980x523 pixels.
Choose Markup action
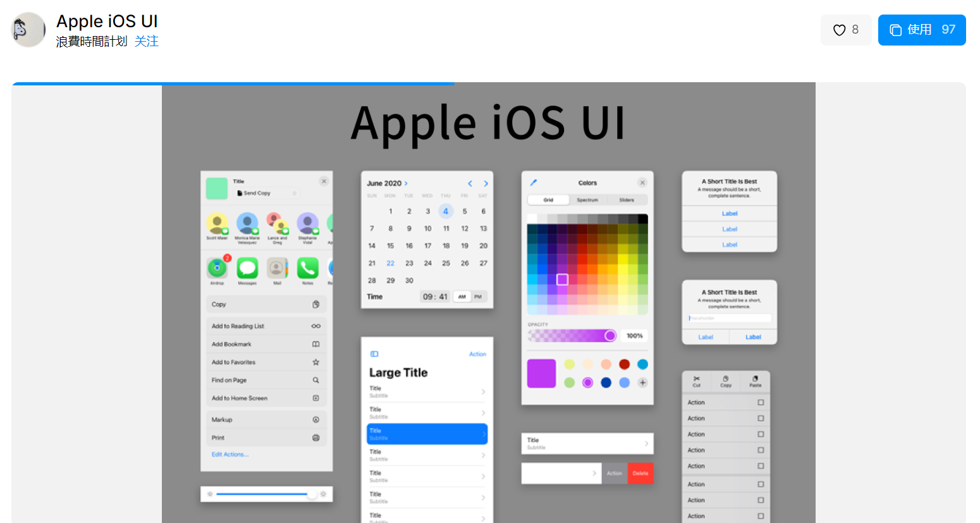point(266,420)
